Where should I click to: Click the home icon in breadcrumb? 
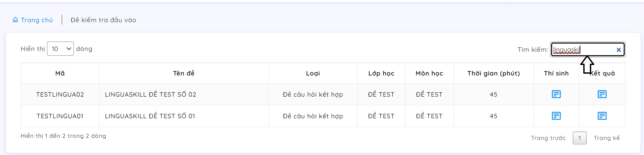pos(15,20)
